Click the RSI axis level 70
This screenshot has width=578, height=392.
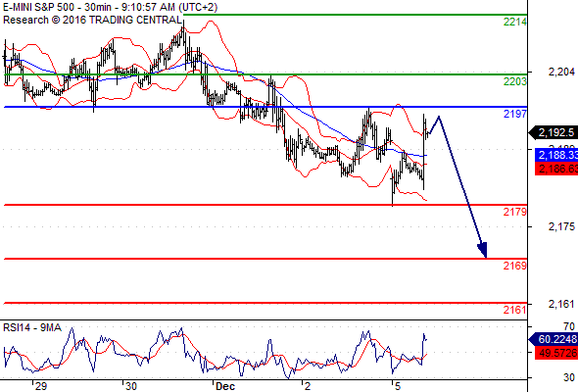pyautogui.click(x=569, y=326)
